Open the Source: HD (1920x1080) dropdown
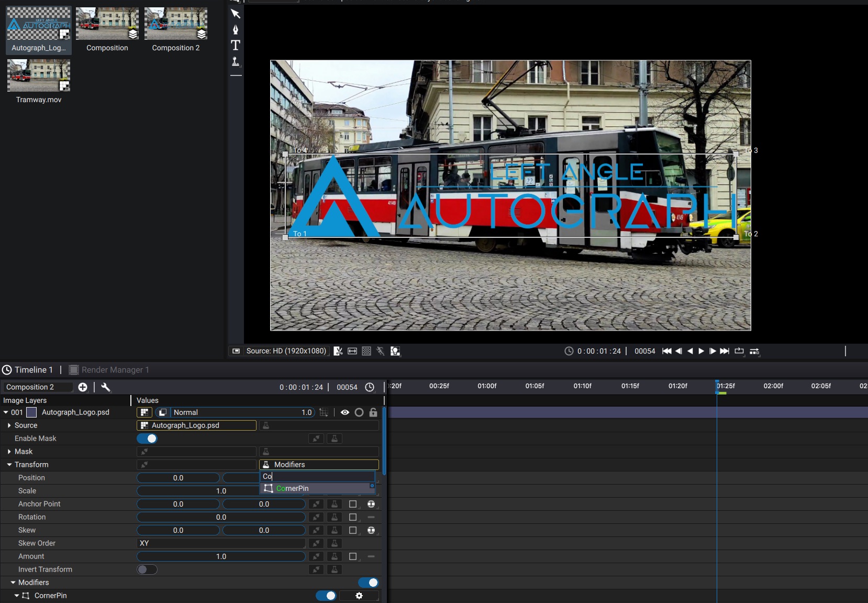The width and height of the screenshot is (868, 603). 286,351
